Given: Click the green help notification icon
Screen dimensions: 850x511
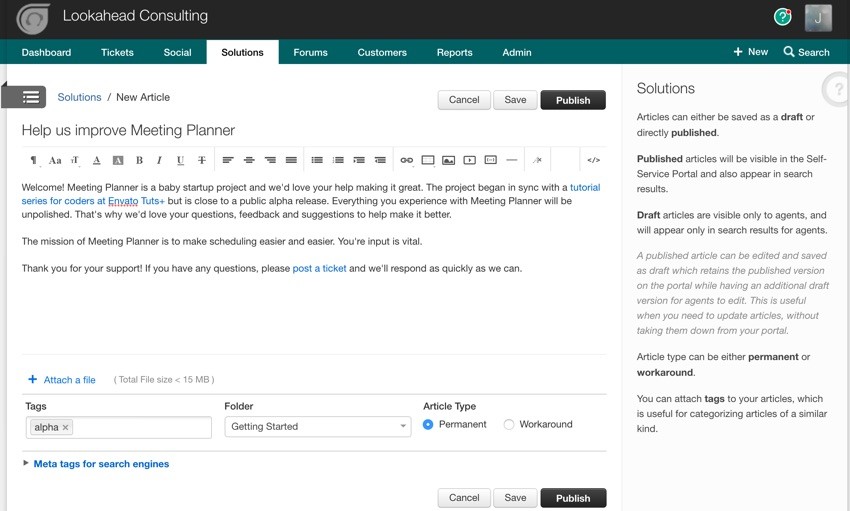Looking at the screenshot, I should tap(782, 17).
